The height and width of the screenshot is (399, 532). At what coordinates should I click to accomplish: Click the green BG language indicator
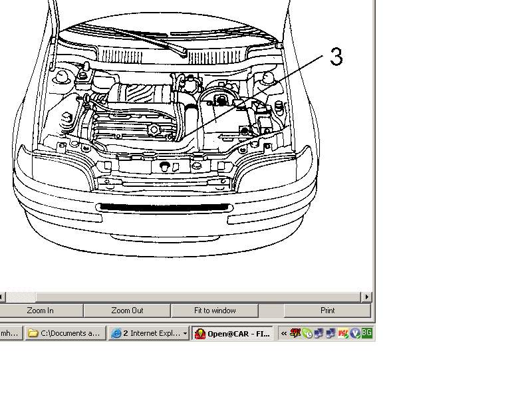coord(366,332)
